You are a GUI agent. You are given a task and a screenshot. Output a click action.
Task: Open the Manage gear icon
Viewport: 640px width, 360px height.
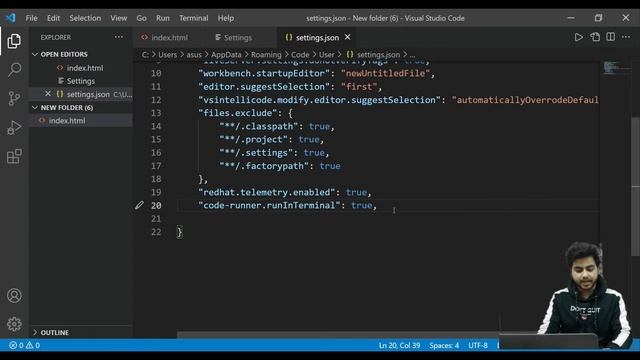[x=14, y=324]
